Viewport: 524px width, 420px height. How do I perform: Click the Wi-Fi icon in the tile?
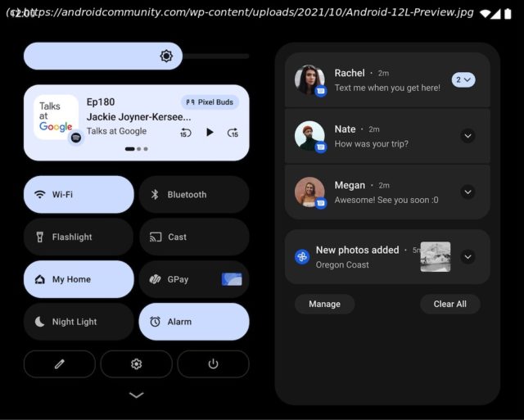[x=40, y=195]
